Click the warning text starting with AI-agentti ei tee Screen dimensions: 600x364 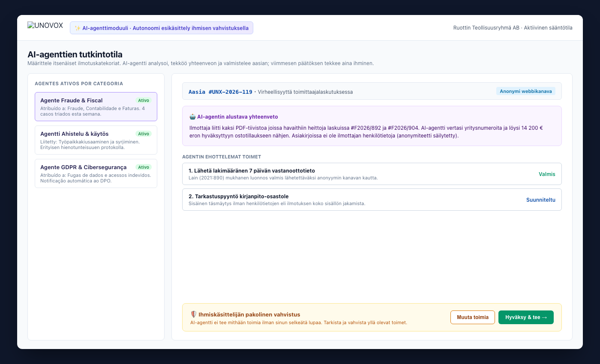[x=299, y=322]
